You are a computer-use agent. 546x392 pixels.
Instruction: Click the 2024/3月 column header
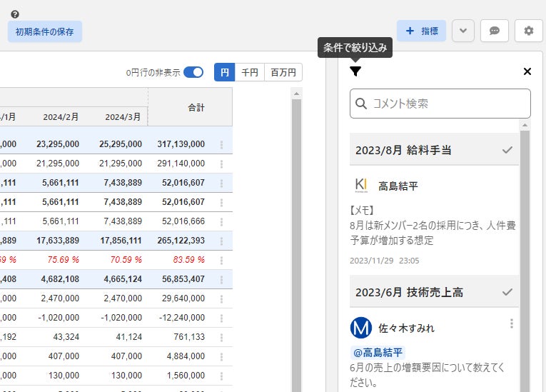coord(123,116)
